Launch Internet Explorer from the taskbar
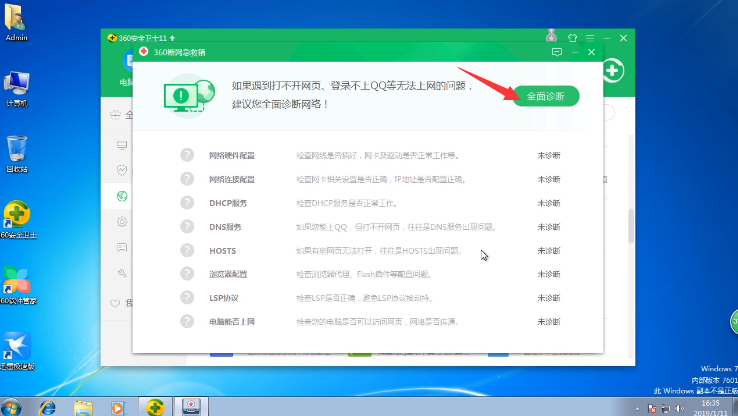 pos(47,406)
